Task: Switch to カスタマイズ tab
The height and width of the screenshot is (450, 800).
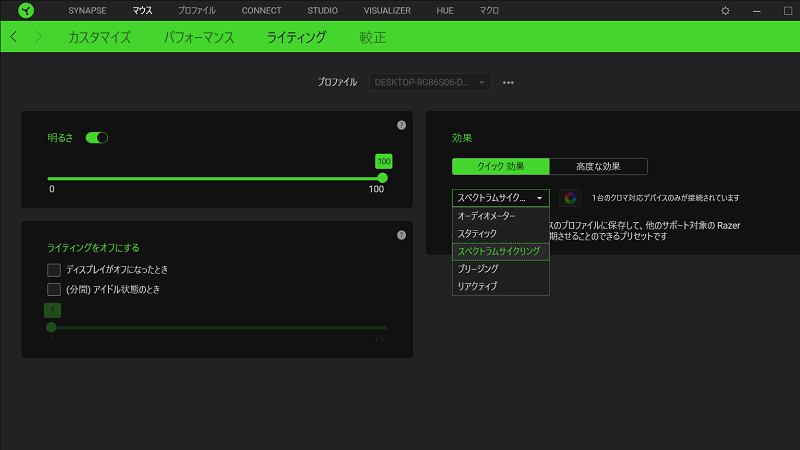Action: 99,37
